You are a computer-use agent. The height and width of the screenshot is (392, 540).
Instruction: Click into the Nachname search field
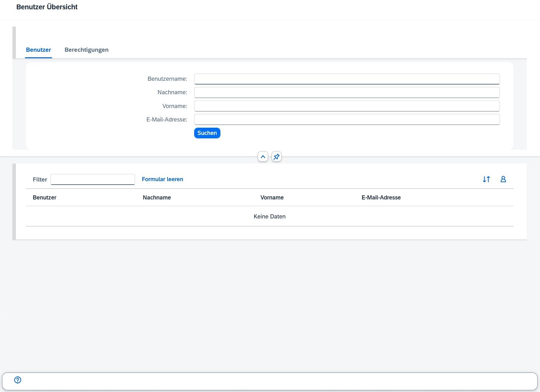[x=347, y=92]
